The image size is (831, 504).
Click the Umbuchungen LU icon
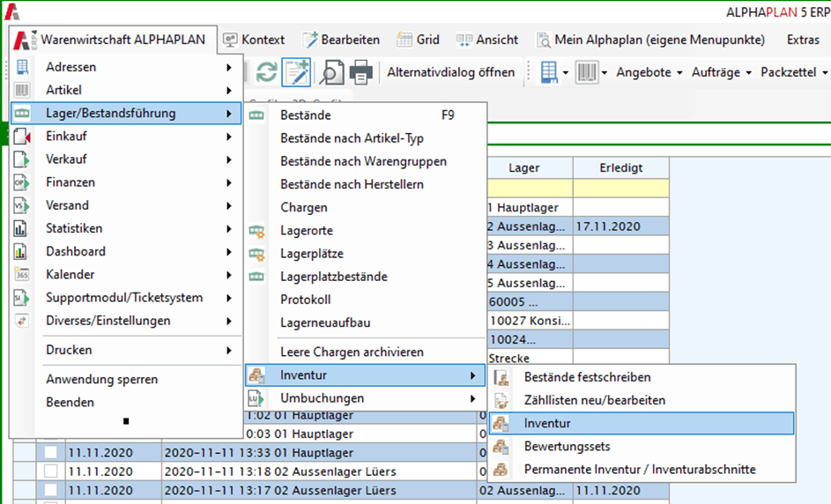256,398
